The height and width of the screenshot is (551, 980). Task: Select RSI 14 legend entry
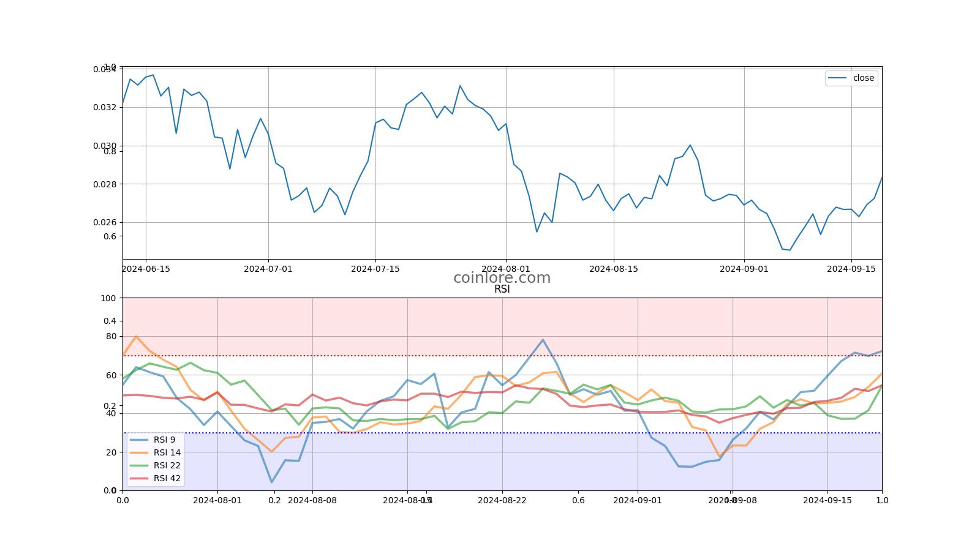click(x=156, y=452)
